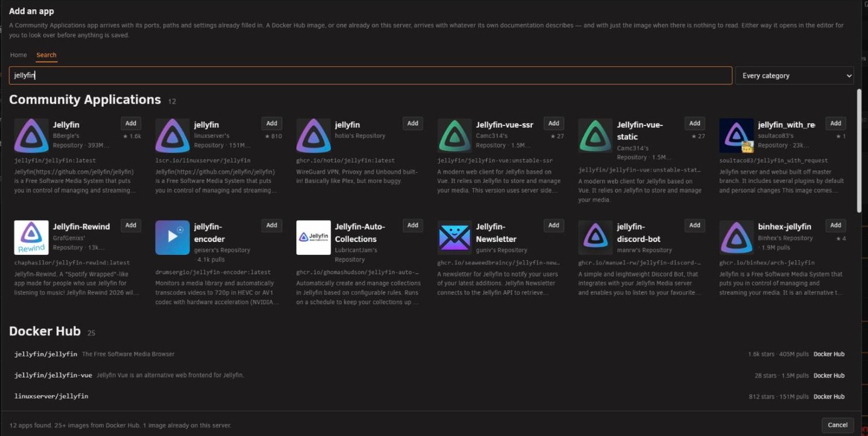Open Docker Hub link for jellyfin/jellyfin-vue row
The width and height of the screenshot is (868, 436).
(x=829, y=375)
